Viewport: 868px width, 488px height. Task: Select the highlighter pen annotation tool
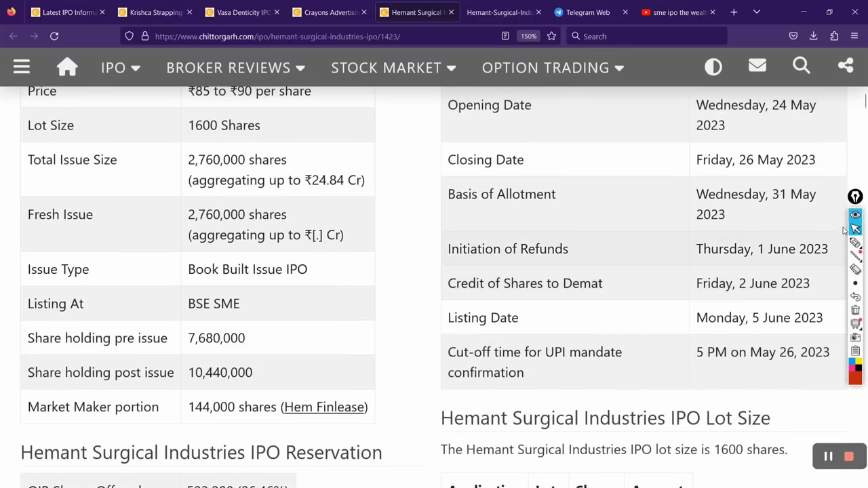(x=855, y=243)
